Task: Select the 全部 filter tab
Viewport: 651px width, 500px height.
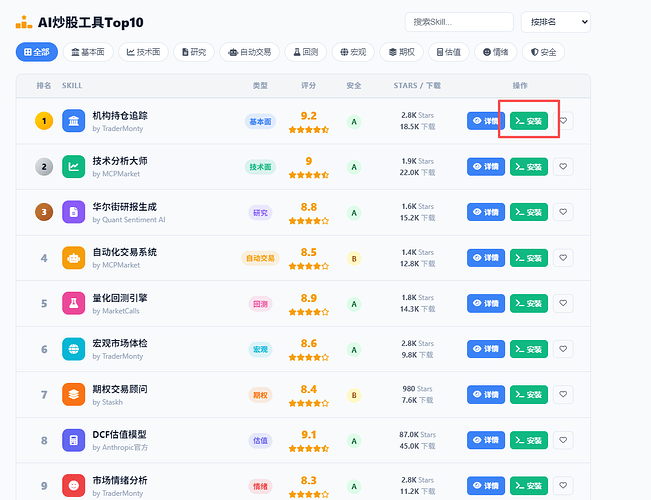Action: point(37,52)
